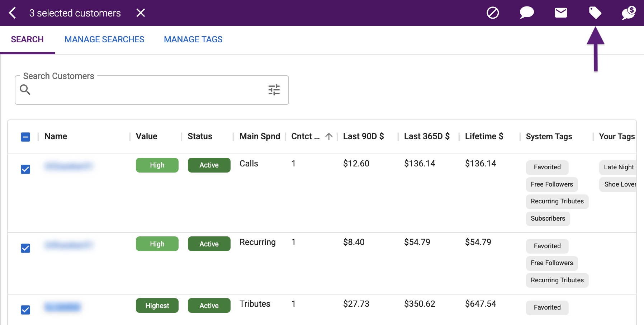Sort by the Name column header
644x325 pixels.
(x=56, y=136)
